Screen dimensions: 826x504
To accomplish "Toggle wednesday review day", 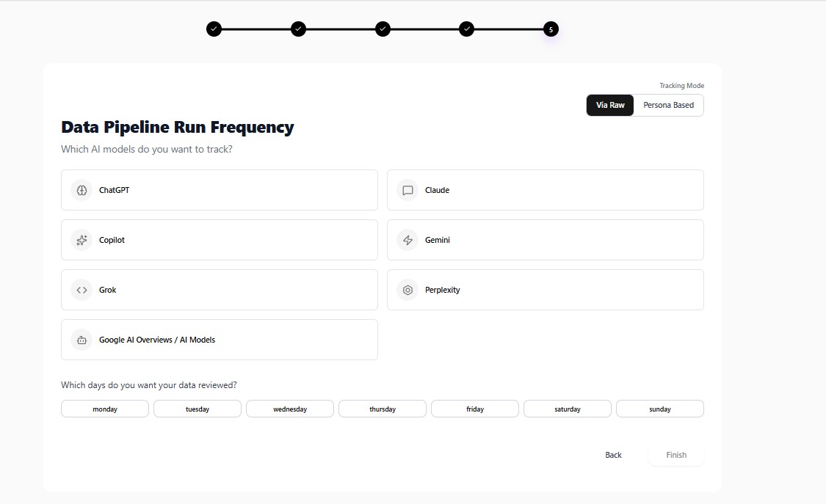I will coord(290,409).
